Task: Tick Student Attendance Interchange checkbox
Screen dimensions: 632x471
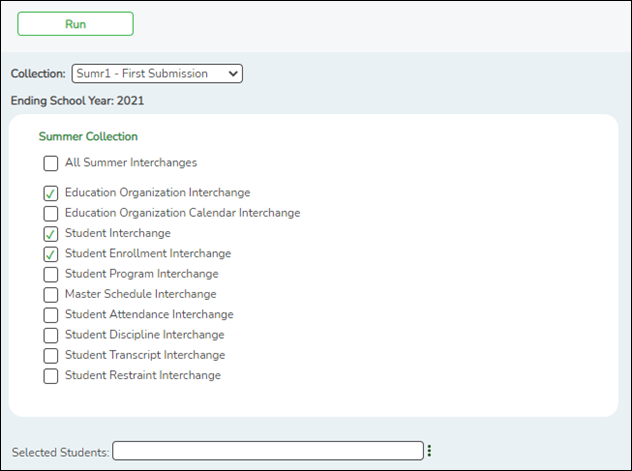Action: tap(50, 315)
